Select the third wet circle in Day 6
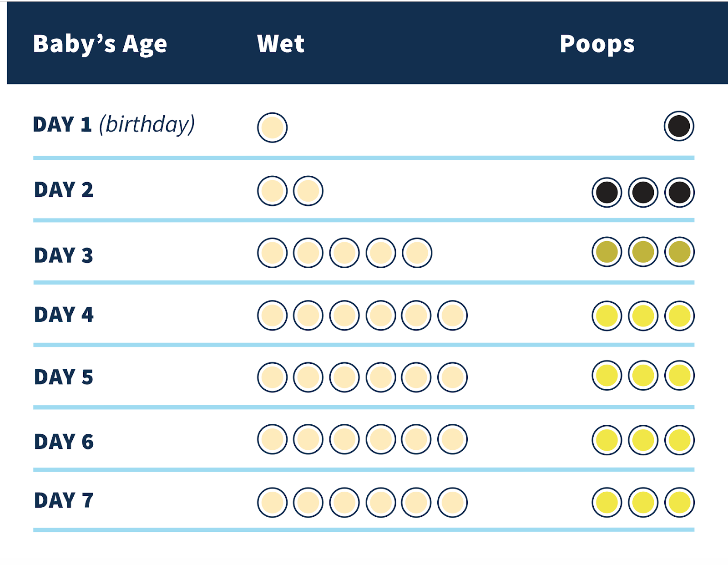Screen dimensions: 728x565 tap(344, 439)
